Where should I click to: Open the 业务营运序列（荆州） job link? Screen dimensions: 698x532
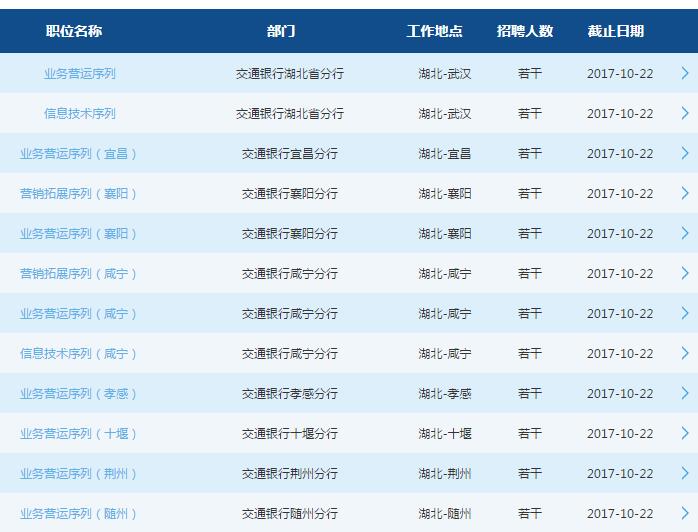tap(79, 474)
